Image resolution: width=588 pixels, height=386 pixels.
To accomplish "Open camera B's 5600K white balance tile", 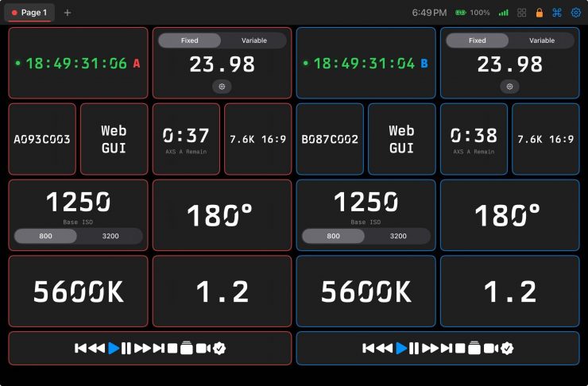I will [366, 291].
